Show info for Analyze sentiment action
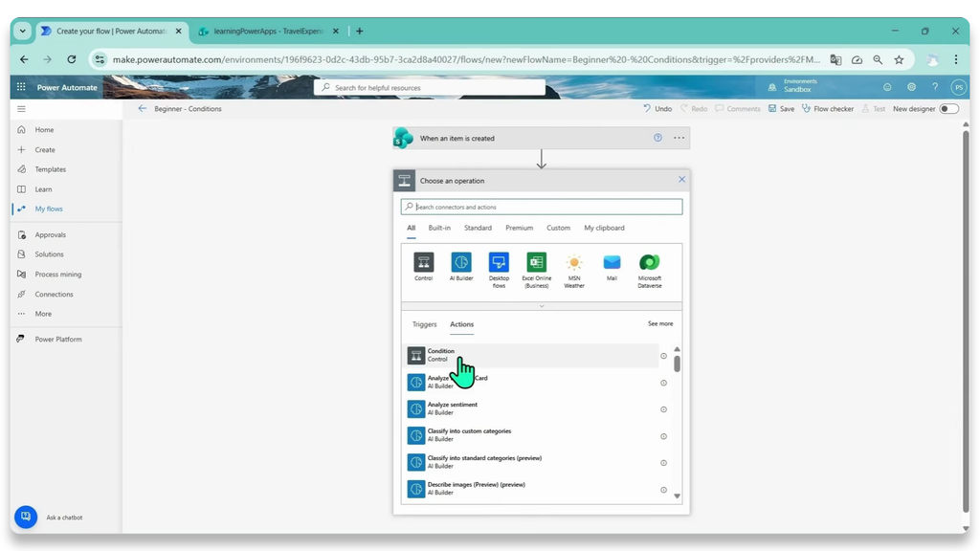The width and height of the screenshot is (980, 551). pos(664,409)
